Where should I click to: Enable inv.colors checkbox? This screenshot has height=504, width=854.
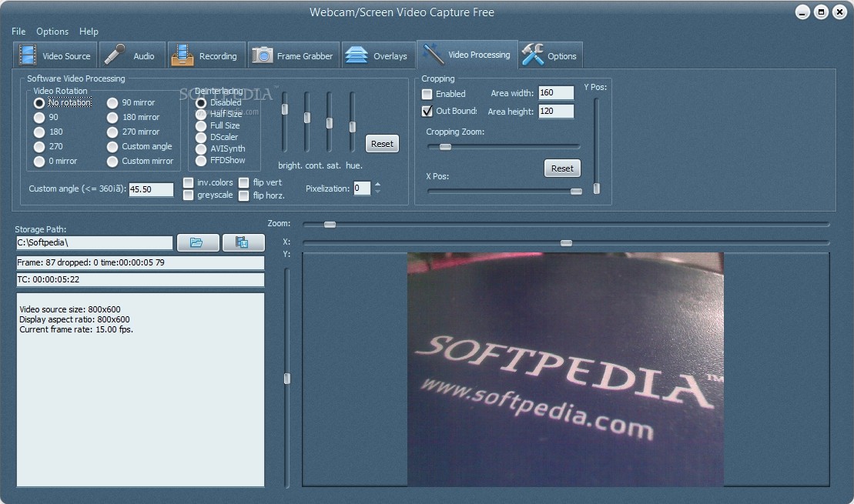(189, 182)
